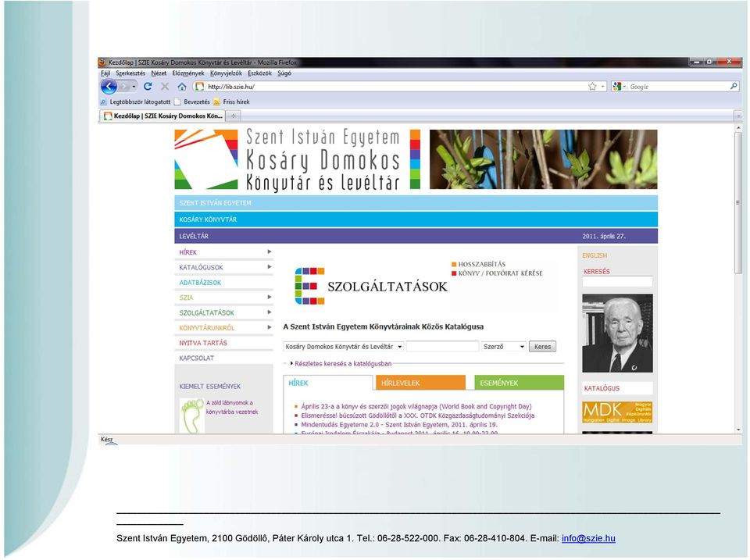Open the Eszközök menu
This screenshot has height=560, width=750.
259,73
